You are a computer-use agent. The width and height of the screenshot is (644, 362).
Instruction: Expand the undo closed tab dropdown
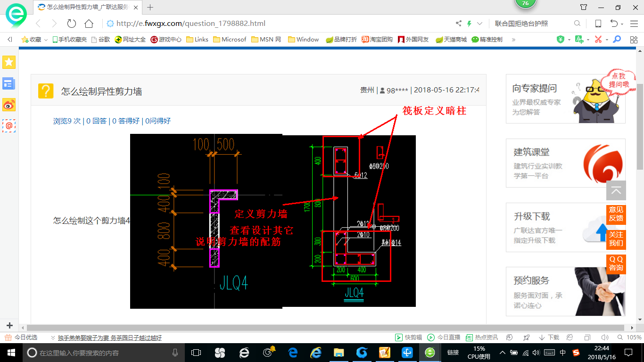pos(622,24)
